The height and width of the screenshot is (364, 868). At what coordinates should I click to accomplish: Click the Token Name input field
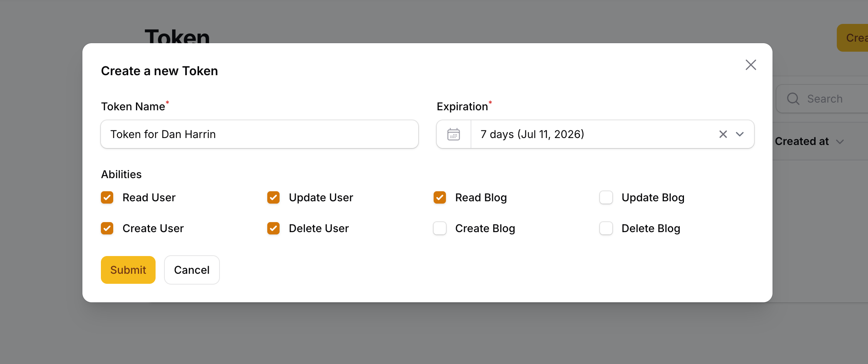[260, 134]
